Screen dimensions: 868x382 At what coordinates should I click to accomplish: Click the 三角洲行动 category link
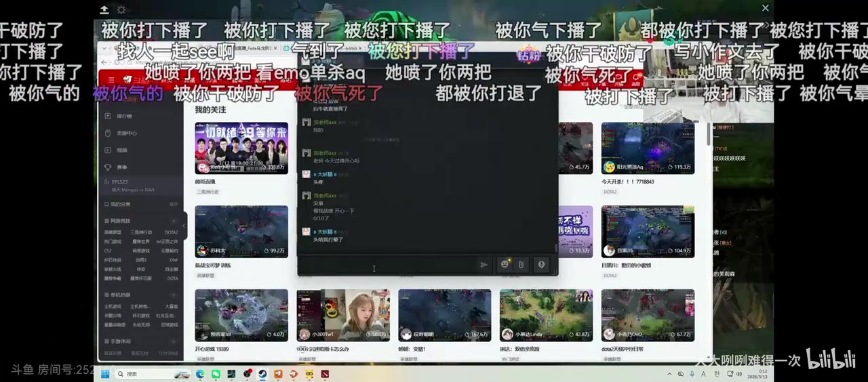[141, 232]
